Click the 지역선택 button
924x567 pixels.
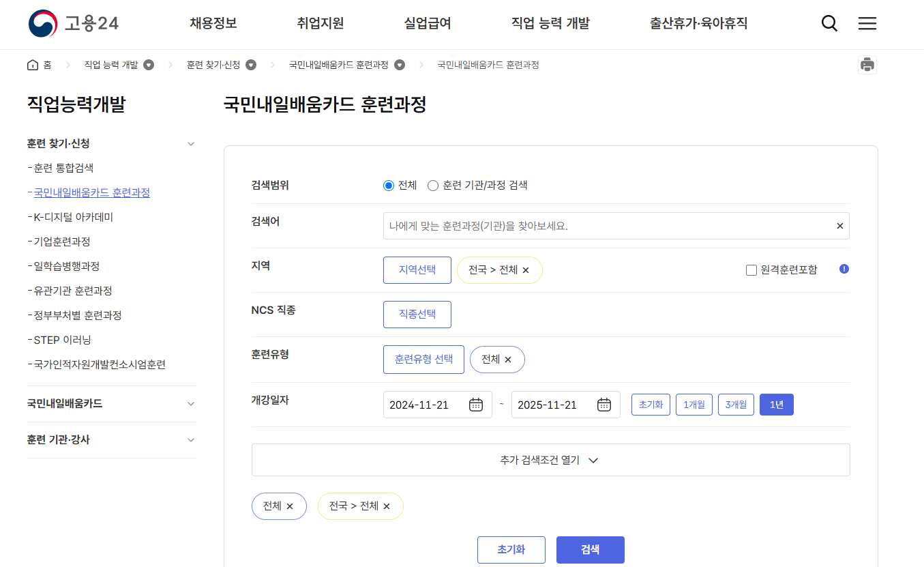(x=417, y=270)
